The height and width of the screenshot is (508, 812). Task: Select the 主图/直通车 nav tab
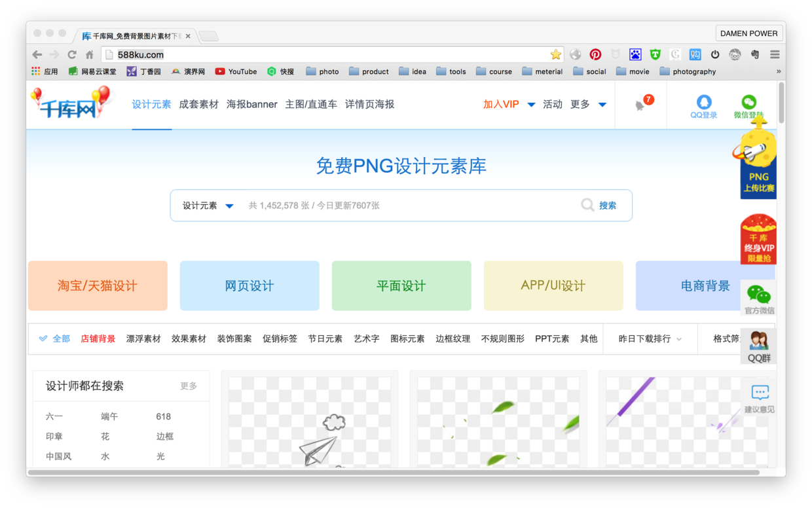tap(311, 104)
